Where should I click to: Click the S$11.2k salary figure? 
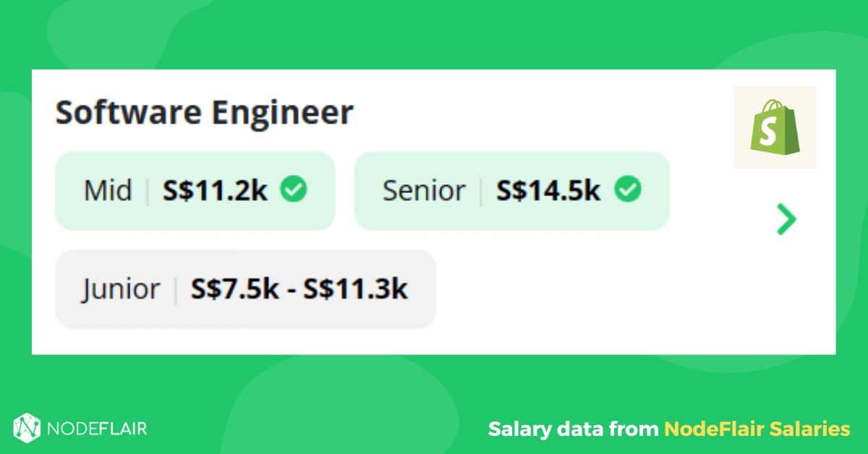[215, 191]
